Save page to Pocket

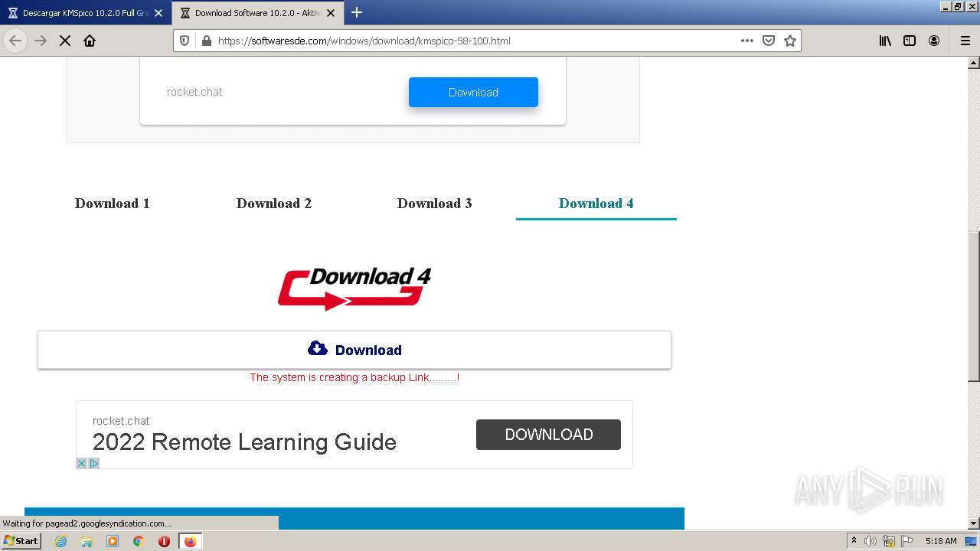coord(769,41)
